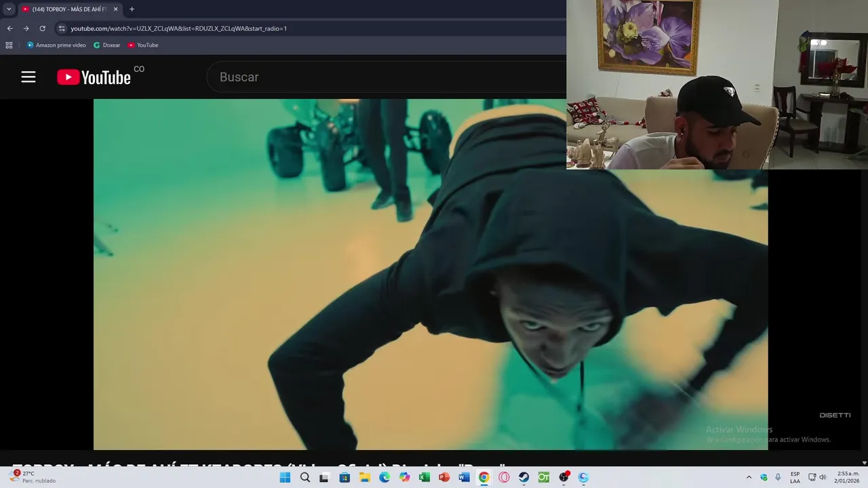Open Task View on the taskbar

pos(324,477)
